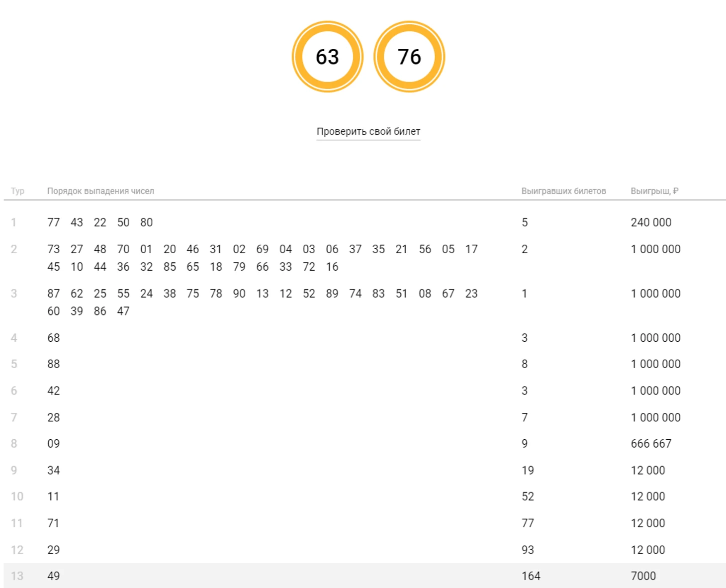The image size is (726, 588).
Task: Click the yellow ball numbered 76
Action: (x=409, y=57)
